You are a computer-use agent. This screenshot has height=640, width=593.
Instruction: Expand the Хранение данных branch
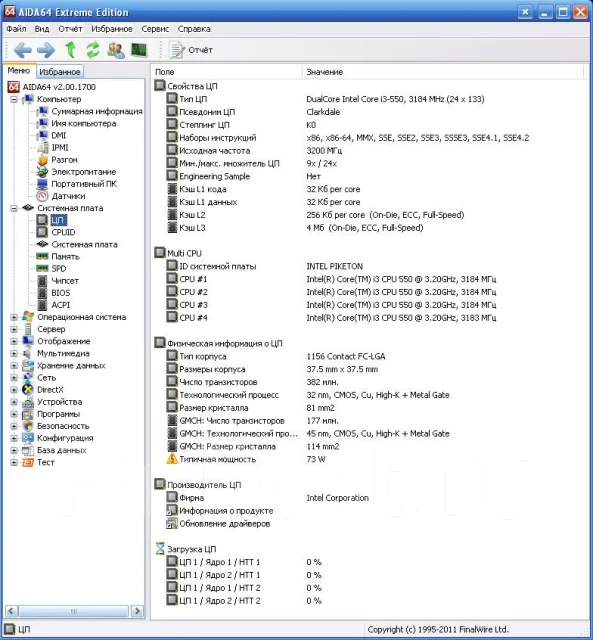click(14, 366)
